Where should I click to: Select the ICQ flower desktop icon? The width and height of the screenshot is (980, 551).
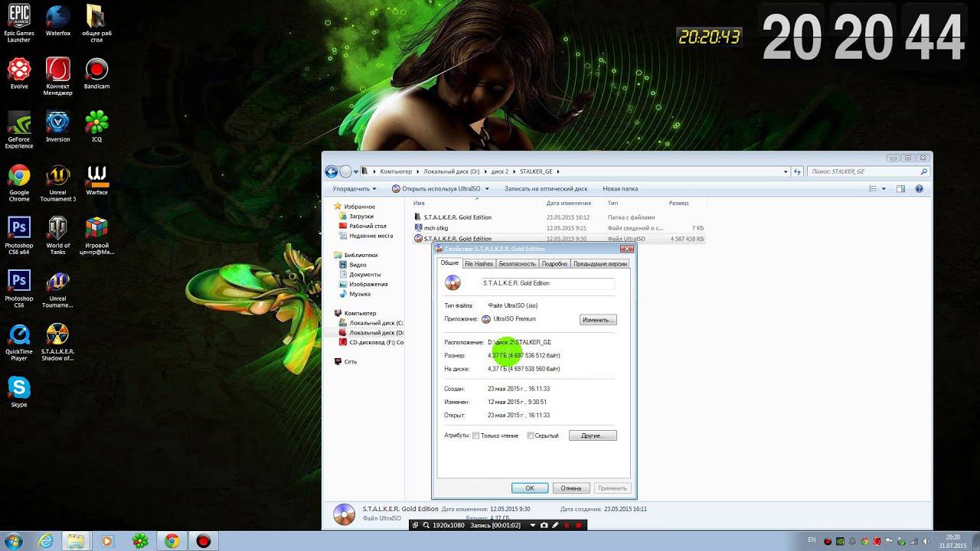(x=96, y=127)
